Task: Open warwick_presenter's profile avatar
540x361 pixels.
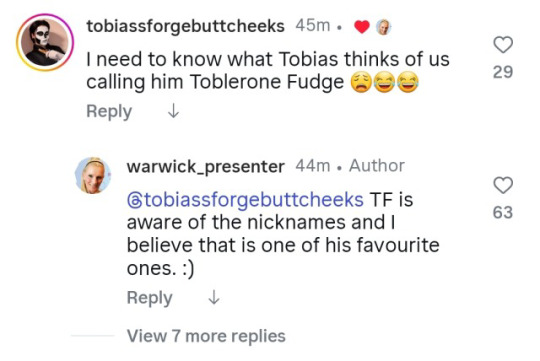Action: (x=93, y=175)
